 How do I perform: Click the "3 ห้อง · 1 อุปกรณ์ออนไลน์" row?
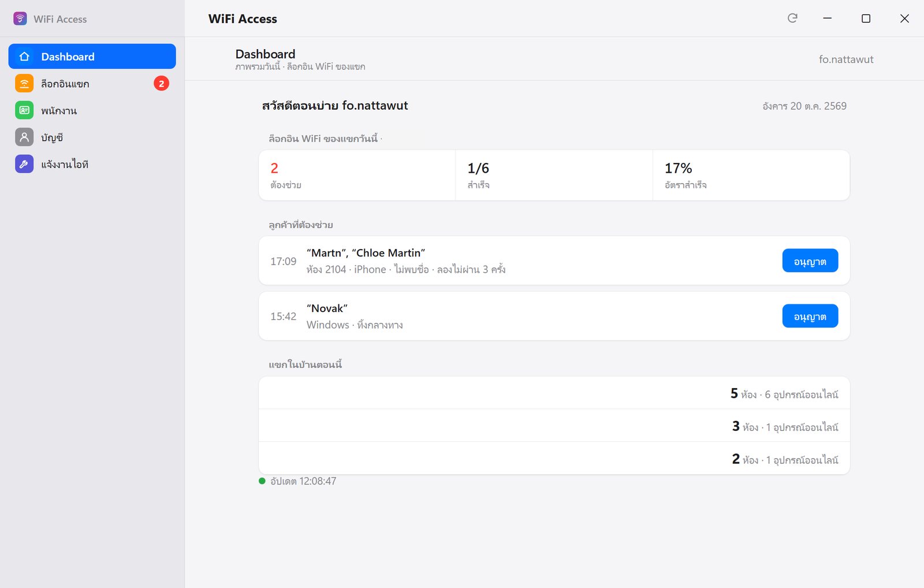tap(554, 426)
